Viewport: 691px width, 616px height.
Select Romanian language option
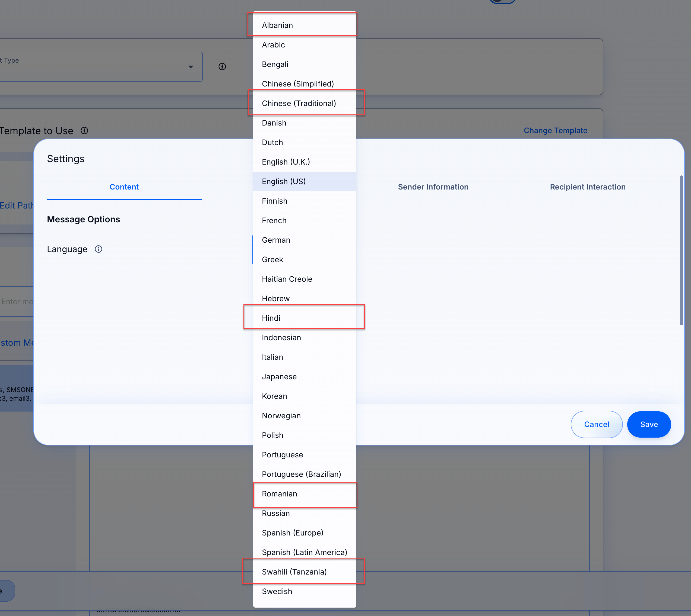tap(280, 494)
